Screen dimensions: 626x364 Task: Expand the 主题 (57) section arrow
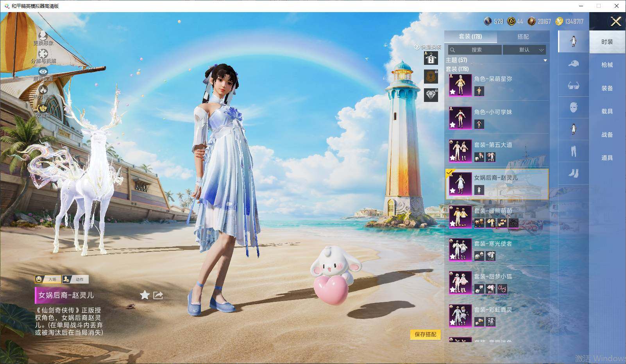coord(545,61)
